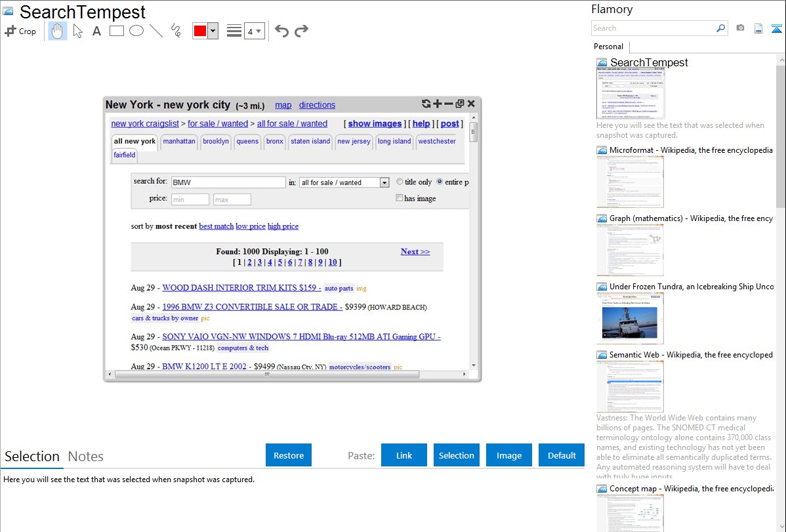The width and height of the screenshot is (786, 532).
Task: Open the line width dropdown showing 4
Action: [x=255, y=31]
